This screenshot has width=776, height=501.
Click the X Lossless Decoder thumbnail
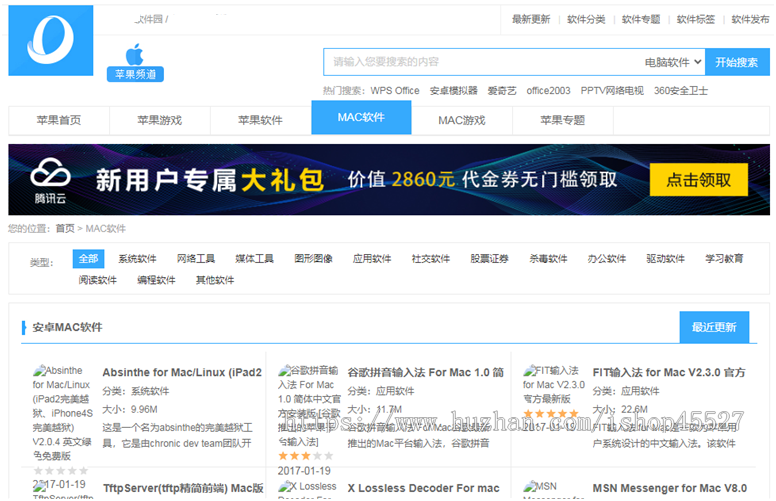coord(307,489)
